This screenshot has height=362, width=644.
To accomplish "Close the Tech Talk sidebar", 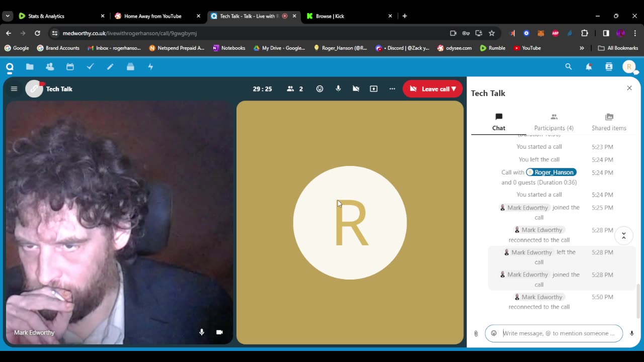I will [x=629, y=88].
